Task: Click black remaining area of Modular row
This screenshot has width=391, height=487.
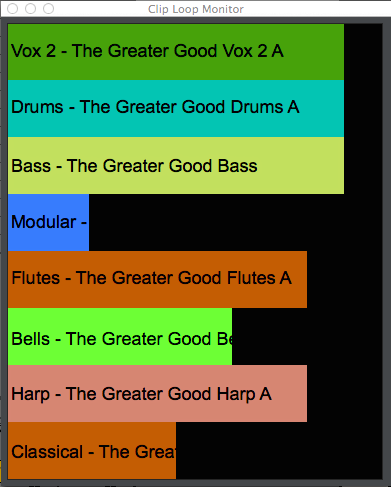Action: click(x=236, y=223)
